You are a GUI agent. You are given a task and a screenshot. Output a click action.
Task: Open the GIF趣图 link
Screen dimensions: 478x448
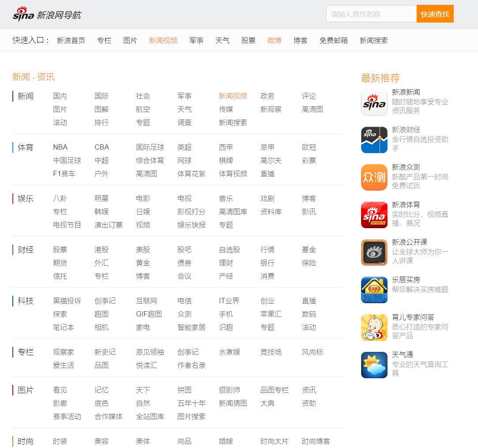(x=149, y=314)
